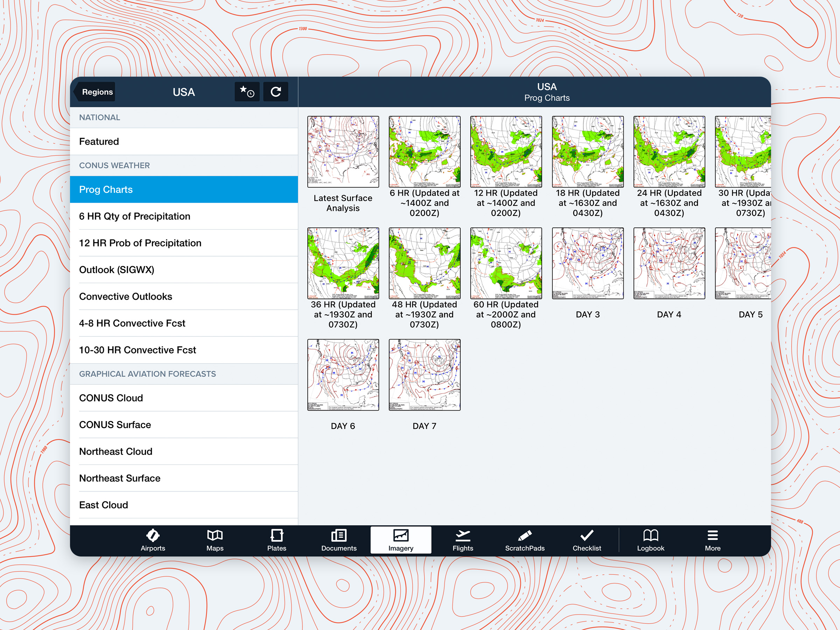Click the 48 HR (Updated at ~1930Z) caption

pos(425,314)
